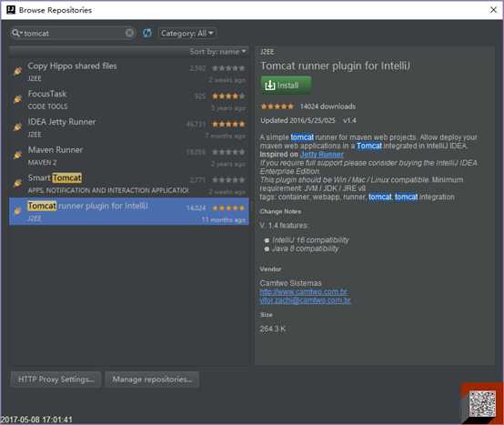The height and width of the screenshot is (425, 504).
Task: Install the Tomcat runner plugin
Action: click(286, 86)
